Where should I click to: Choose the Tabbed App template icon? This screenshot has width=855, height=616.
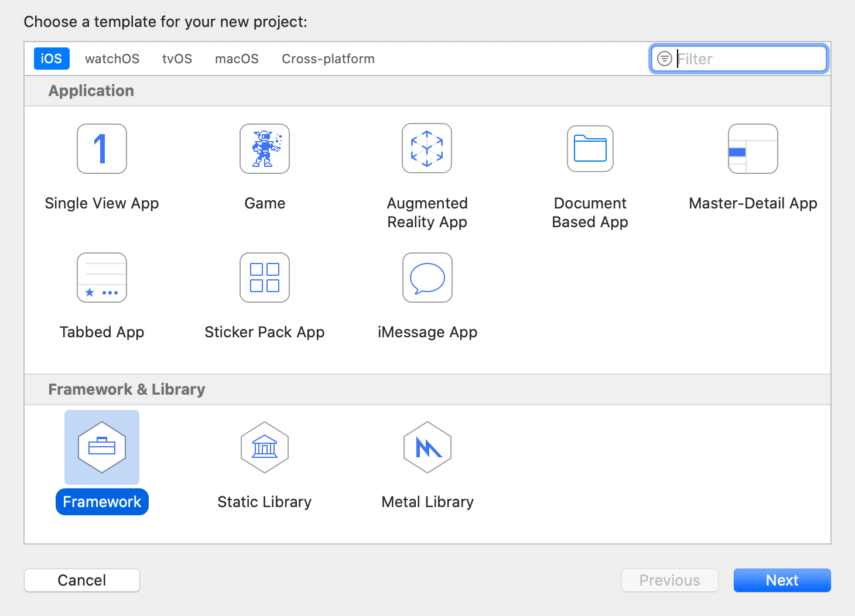pos(102,278)
